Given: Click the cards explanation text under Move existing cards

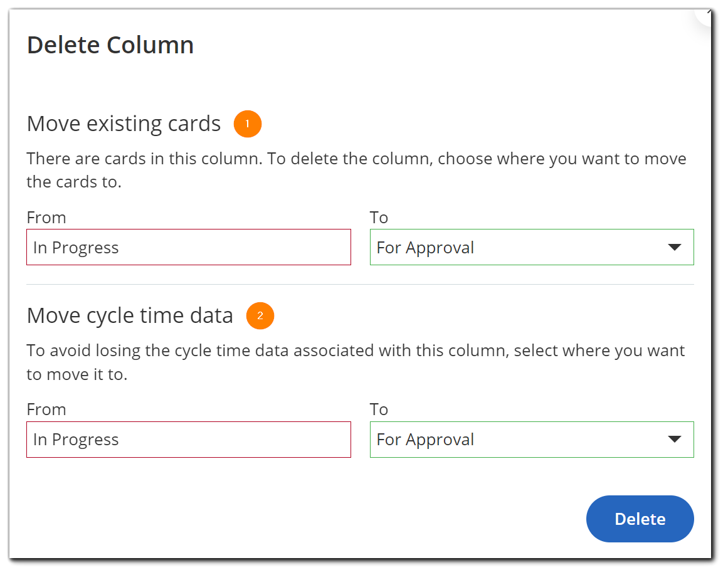Looking at the screenshot, I should point(356,170).
